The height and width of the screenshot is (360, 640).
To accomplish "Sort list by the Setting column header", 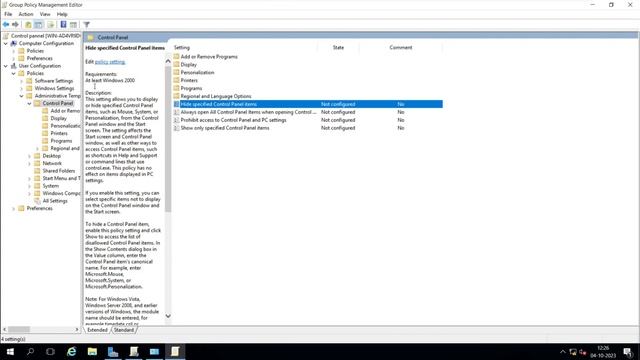I will (x=245, y=48).
